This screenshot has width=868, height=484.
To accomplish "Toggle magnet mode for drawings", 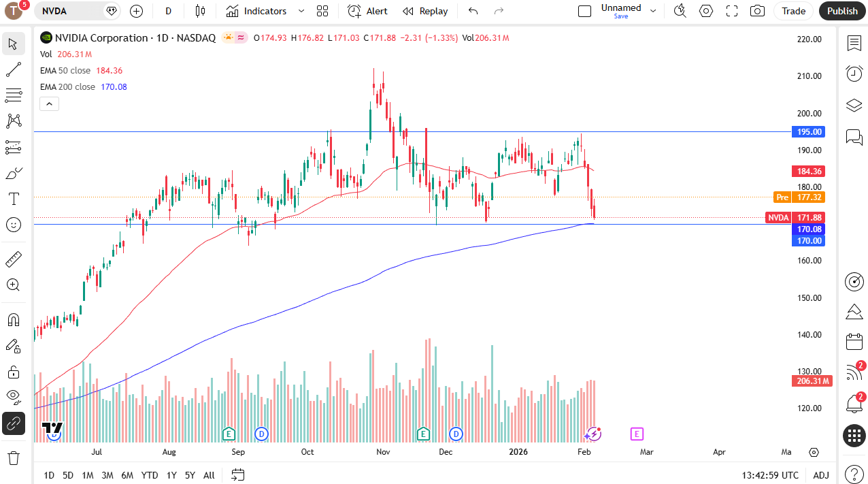I will pyautogui.click(x=13, y=320).
